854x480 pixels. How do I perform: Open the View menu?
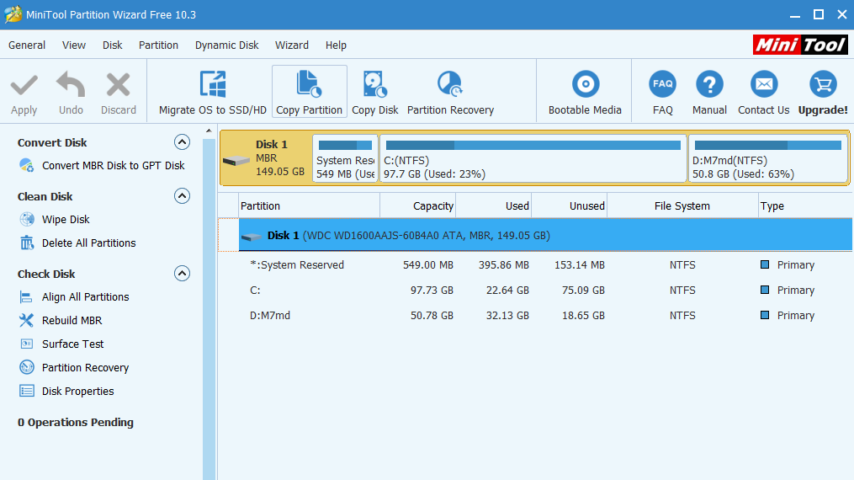[x=74, y=45]
